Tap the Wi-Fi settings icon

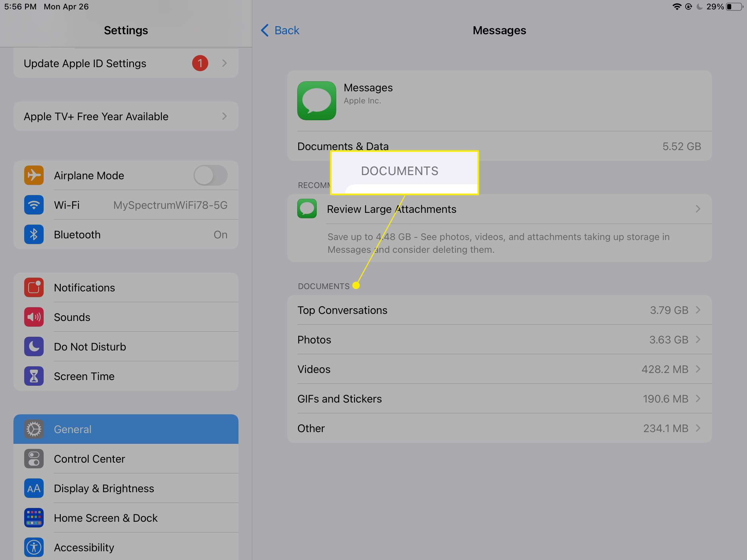(x=34, y=205)
